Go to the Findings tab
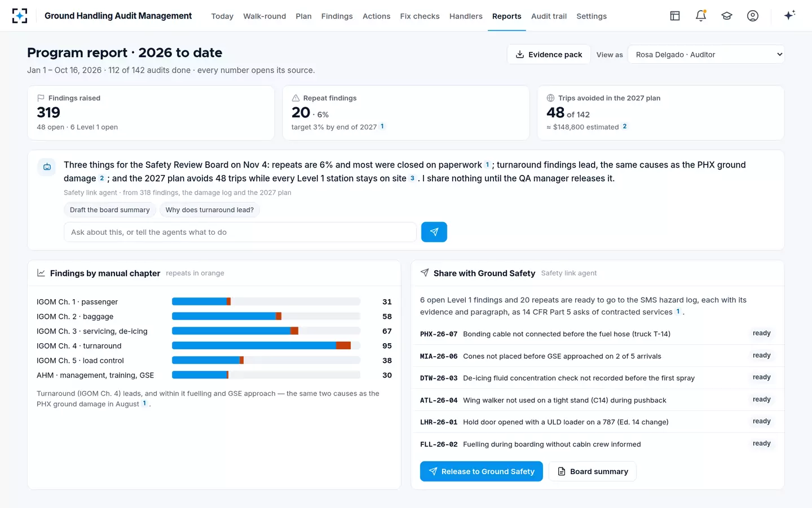The height and width of the screenshot is (508, 812). [337, 16]
